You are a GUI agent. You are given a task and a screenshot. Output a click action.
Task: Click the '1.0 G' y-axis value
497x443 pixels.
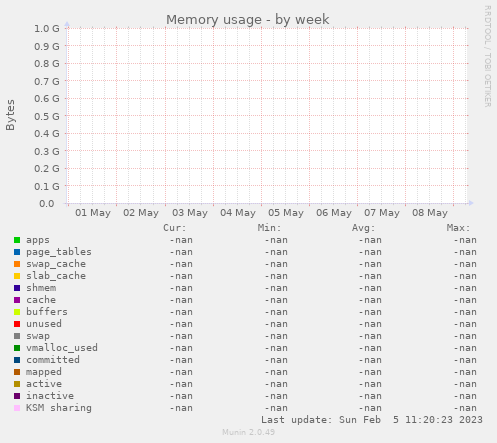(x=47, y=29)
